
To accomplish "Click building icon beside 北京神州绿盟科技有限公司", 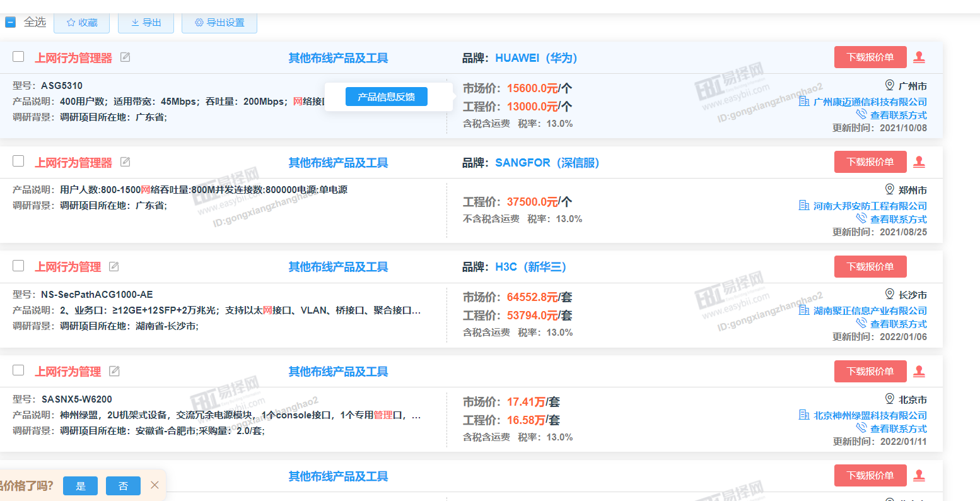I will click(804, 415).
